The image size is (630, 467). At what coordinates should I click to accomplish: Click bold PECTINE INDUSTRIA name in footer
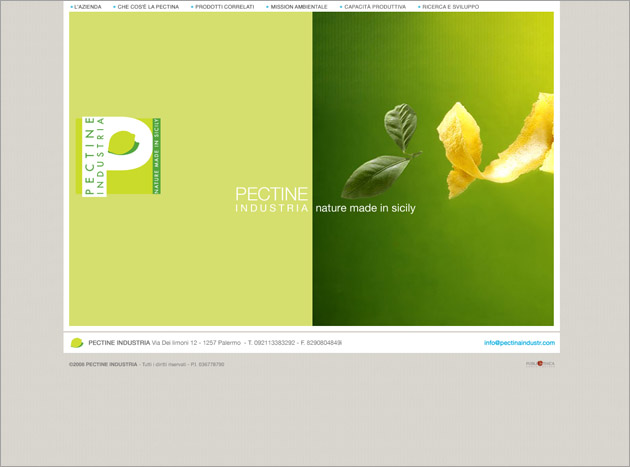pyautogui.click(x=119, y=343)
